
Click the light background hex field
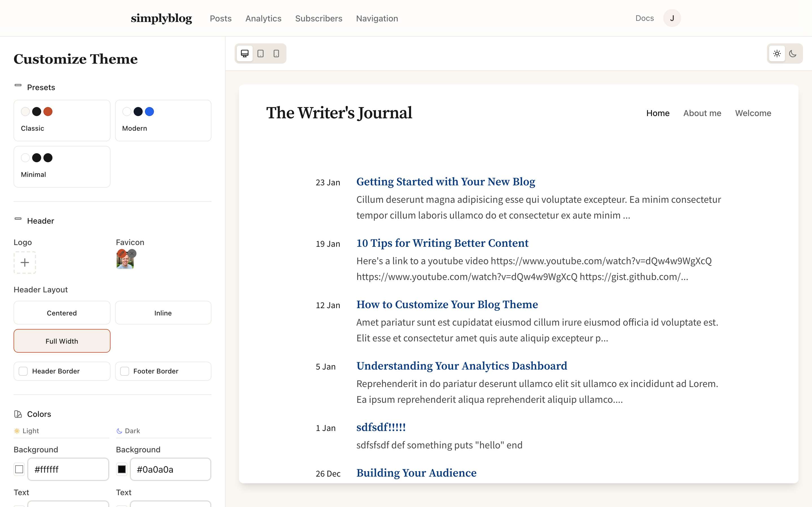[x=68, y=470]
